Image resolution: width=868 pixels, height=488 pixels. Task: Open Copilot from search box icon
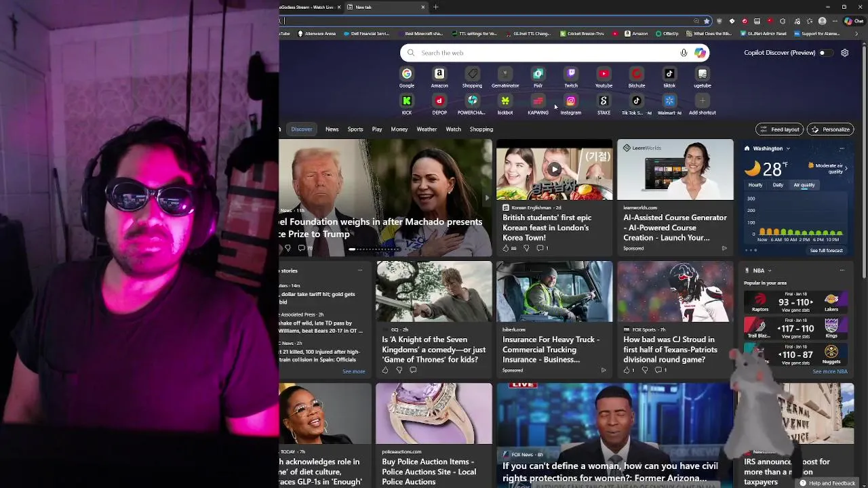pos(700,53)
